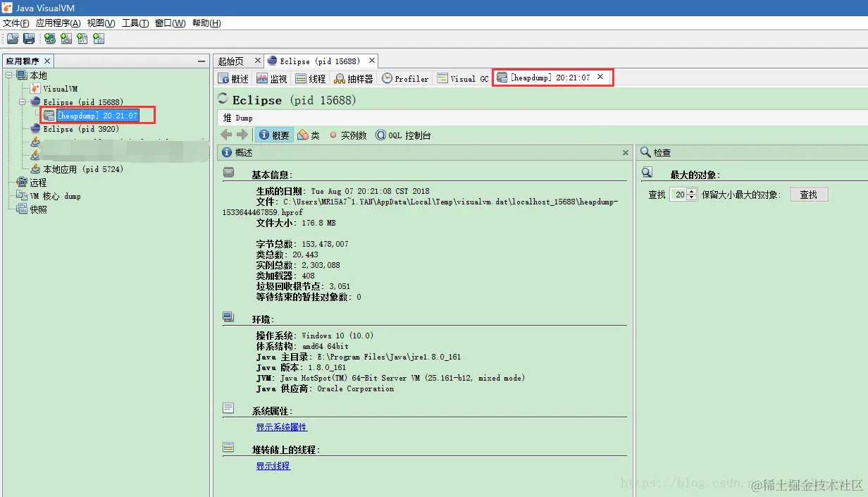Switch to the Visual GC sub-tab
The image size is (868, 497).
pyautogui.click(x=462, y=79)
